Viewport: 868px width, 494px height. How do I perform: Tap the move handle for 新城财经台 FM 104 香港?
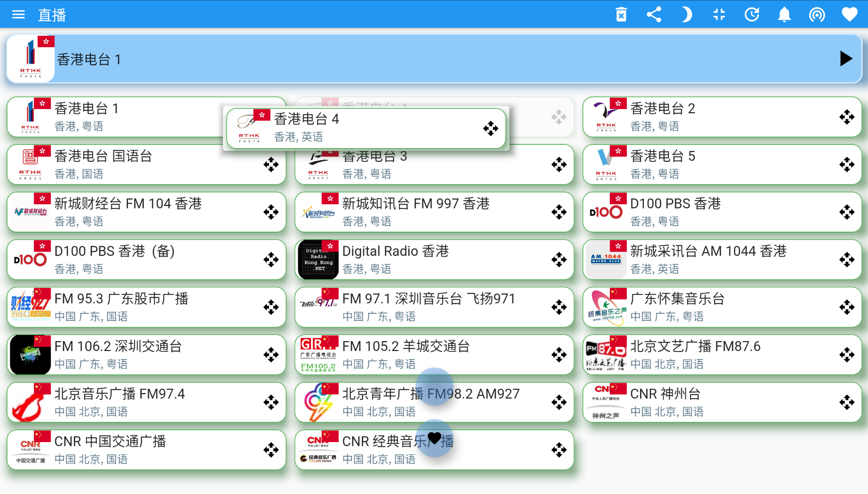271,212
